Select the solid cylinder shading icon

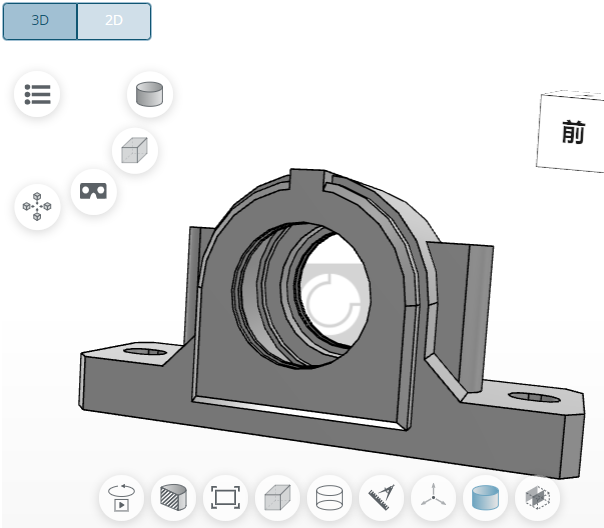(x=149, y=94)
